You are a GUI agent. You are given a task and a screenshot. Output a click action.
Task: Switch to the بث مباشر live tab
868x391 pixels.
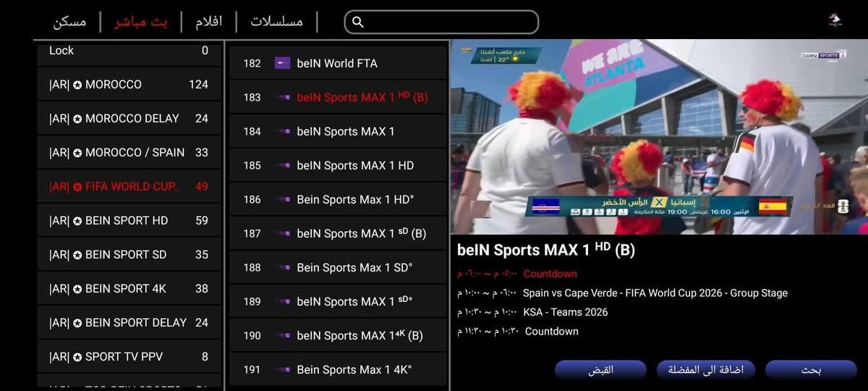(x=140, y=22)
